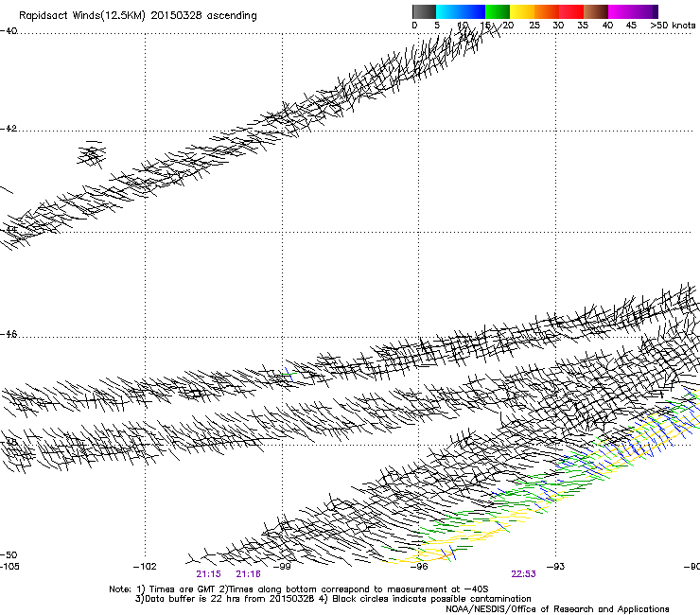This screenshot has width=700, height=615.
Task: Click the -50 latitude axis label
Action: 9,555
